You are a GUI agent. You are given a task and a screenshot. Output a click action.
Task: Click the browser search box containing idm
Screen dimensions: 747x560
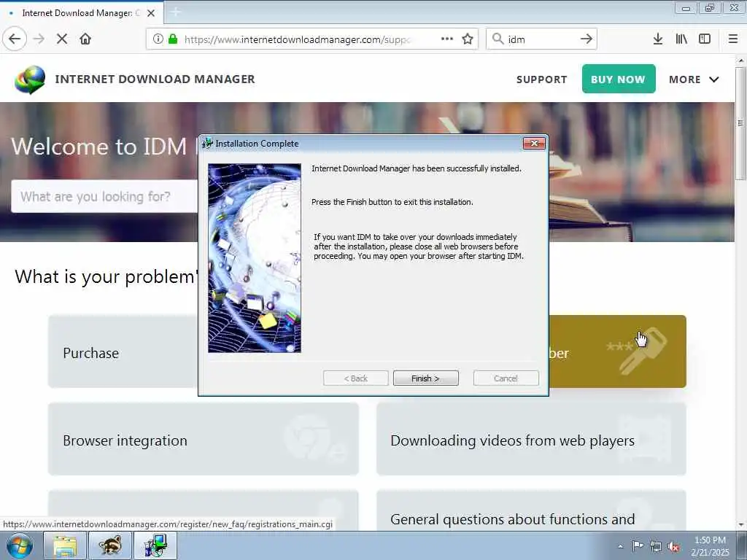542,39
